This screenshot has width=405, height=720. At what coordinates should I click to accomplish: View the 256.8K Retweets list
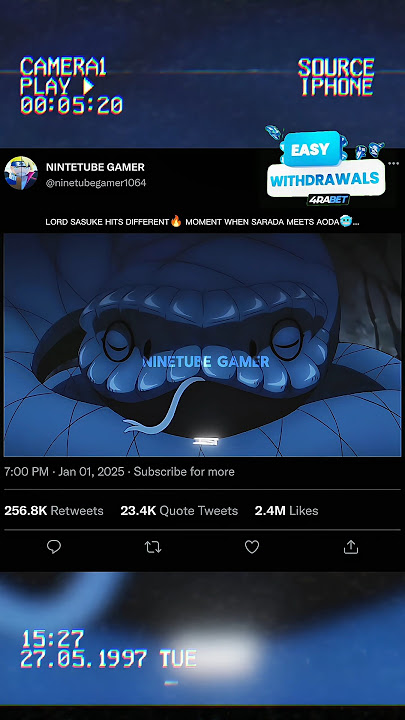pyautogui.click(x=54, y=511)
